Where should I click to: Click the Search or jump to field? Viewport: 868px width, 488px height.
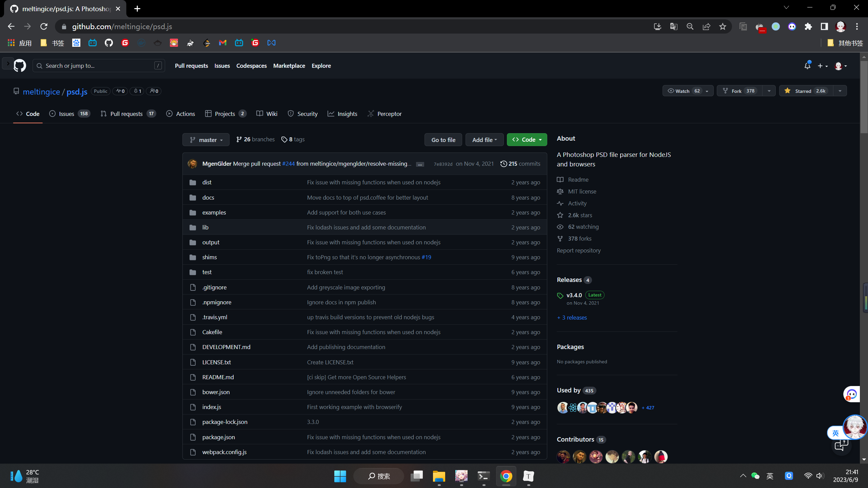tap(98, 66)
